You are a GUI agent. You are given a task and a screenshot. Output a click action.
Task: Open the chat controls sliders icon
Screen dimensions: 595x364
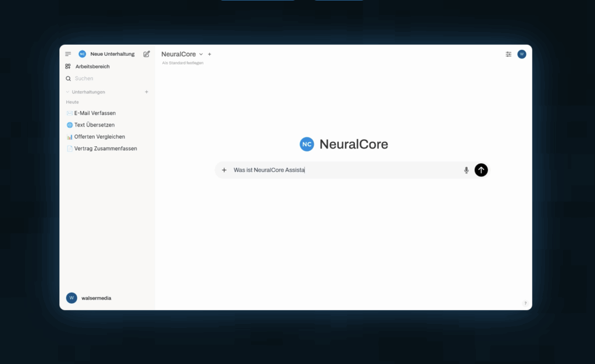click(508, 54)
